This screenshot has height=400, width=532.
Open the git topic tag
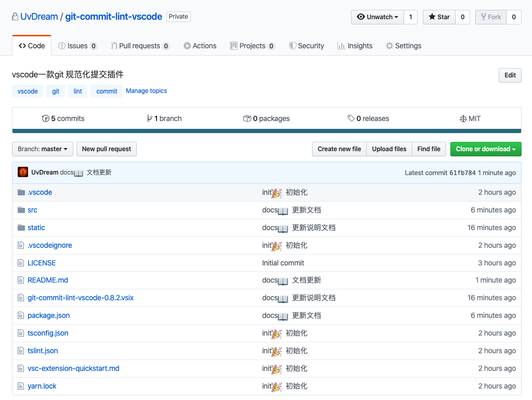[x=56, y=91]
